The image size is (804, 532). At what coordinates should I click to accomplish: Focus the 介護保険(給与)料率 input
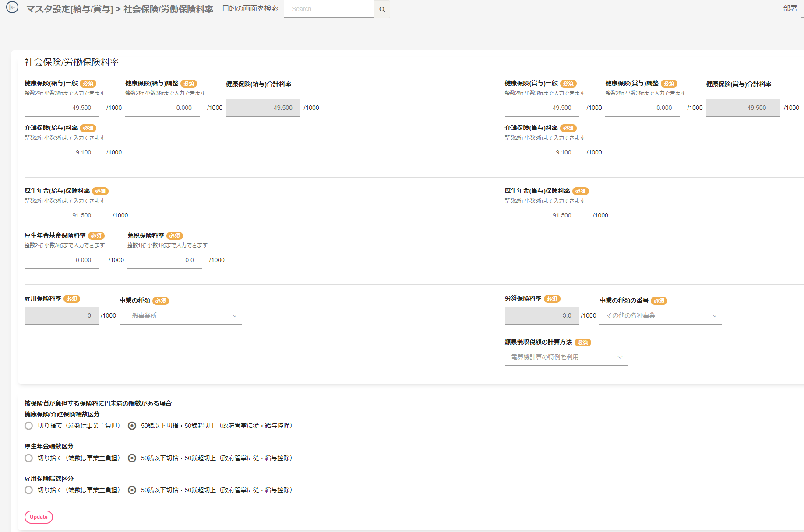(62, 152)
